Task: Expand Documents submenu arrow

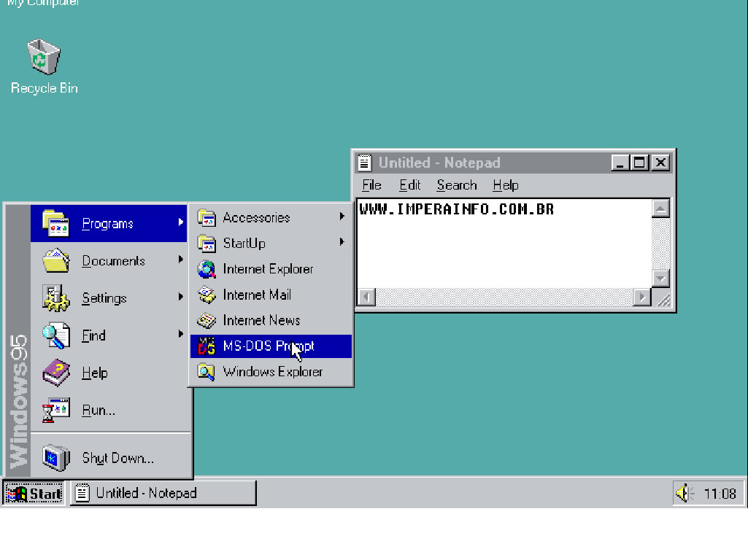Action: (x=181, y=260)
